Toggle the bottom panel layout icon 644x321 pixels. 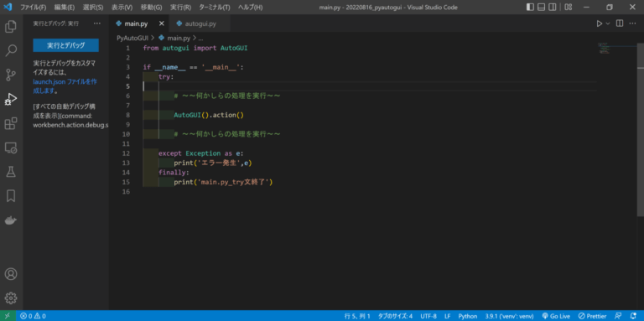[x=542, y=7]
